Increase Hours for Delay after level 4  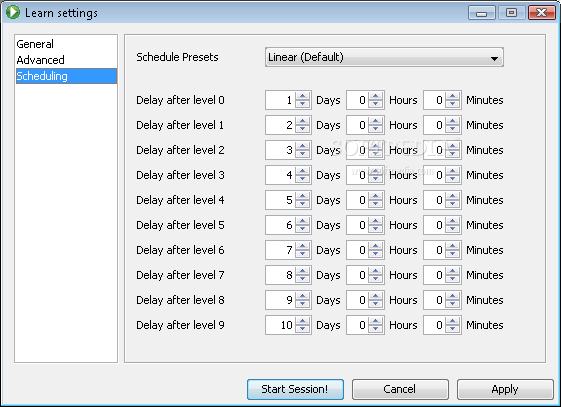point(376,196)
